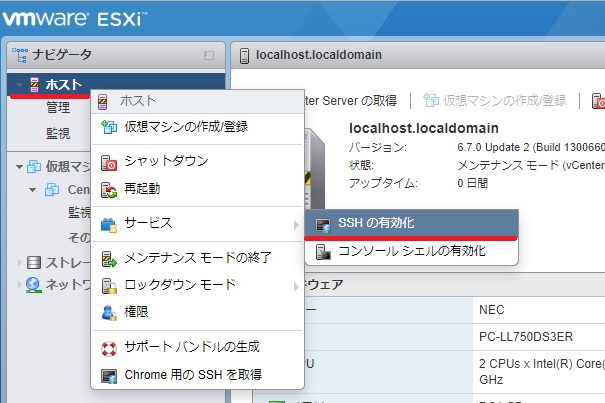Click the メンテナンス モード status value
605x403 pixels.
(x=531, y=165)
